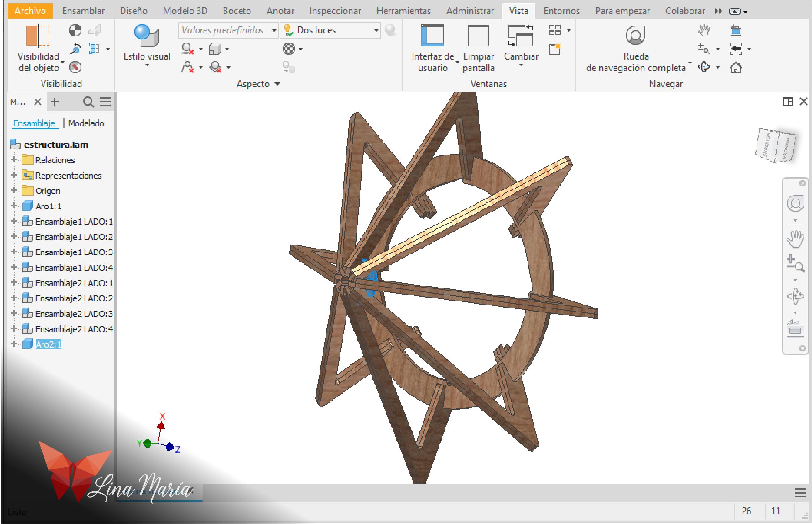Click the browser search magnifier icon
Screen dimensions: 812x524
pos(88,102)
